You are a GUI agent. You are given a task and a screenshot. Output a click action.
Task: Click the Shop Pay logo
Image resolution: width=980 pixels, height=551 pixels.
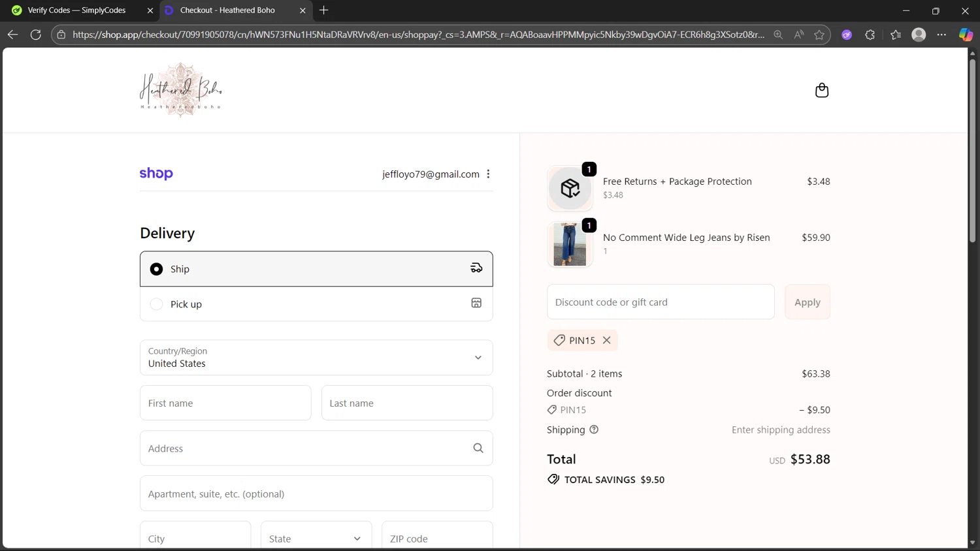(156, 174)
